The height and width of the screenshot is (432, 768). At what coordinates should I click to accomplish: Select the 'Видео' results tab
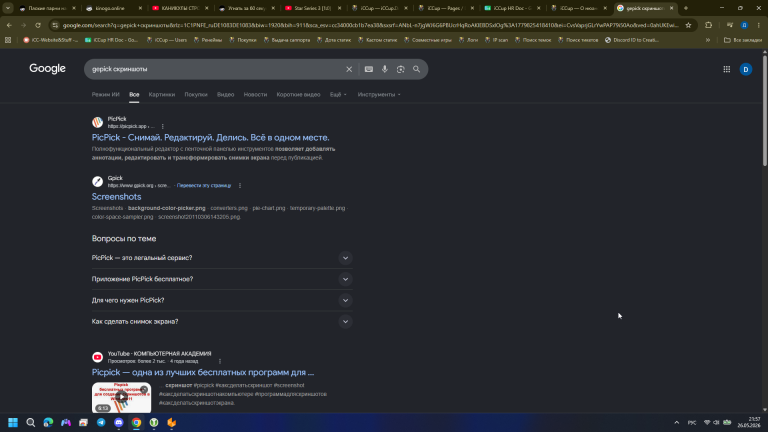(x=225, y=95)
